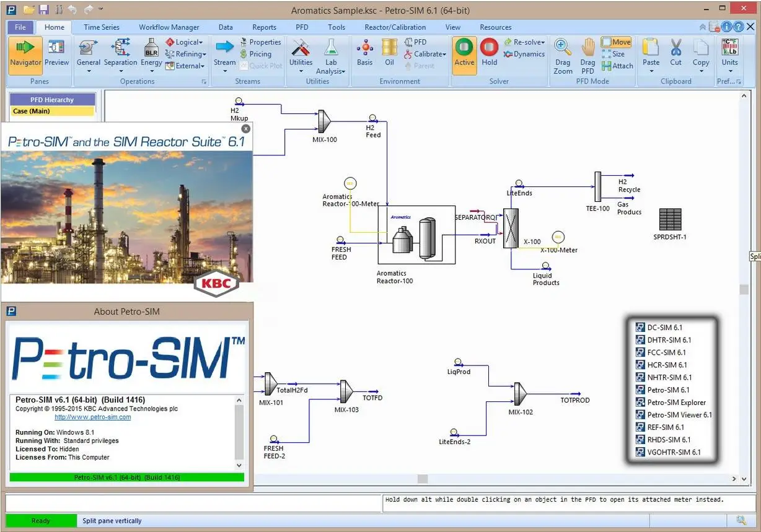The height and width of the screenshot is (532, 761).
Task: Select the SPRDSHT-1 spreadsheet object
Action: [670, 219]
